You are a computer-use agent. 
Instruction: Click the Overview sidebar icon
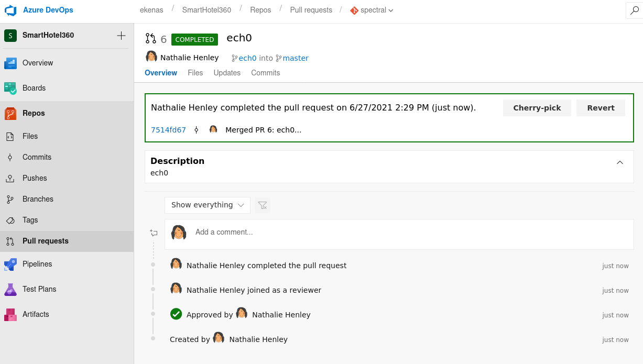coord(10,63)
